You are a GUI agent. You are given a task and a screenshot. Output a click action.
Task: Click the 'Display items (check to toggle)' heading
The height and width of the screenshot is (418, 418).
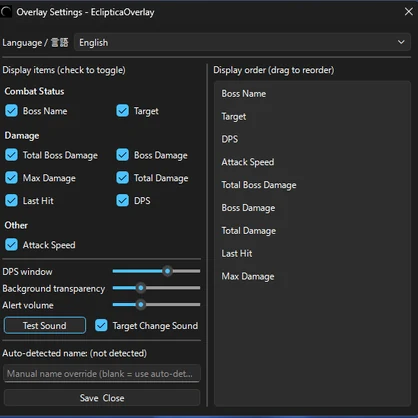click(x=64, y=70)
